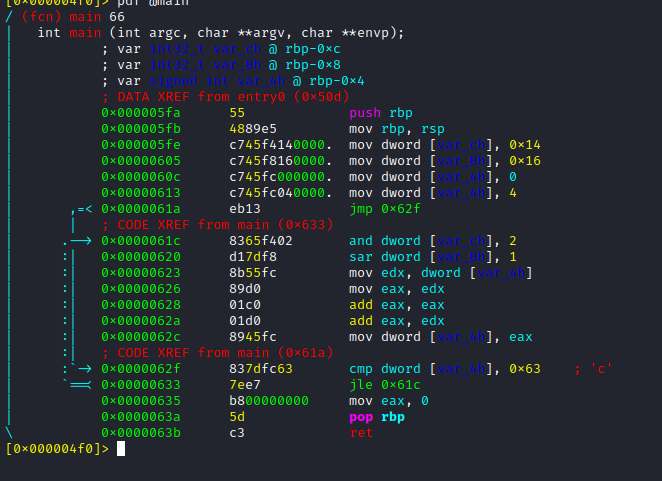Click the DATA XREF from entry0 comment
Image resolution: width=662 pixels, height=481 pixels.
click(x=225, y=97)
